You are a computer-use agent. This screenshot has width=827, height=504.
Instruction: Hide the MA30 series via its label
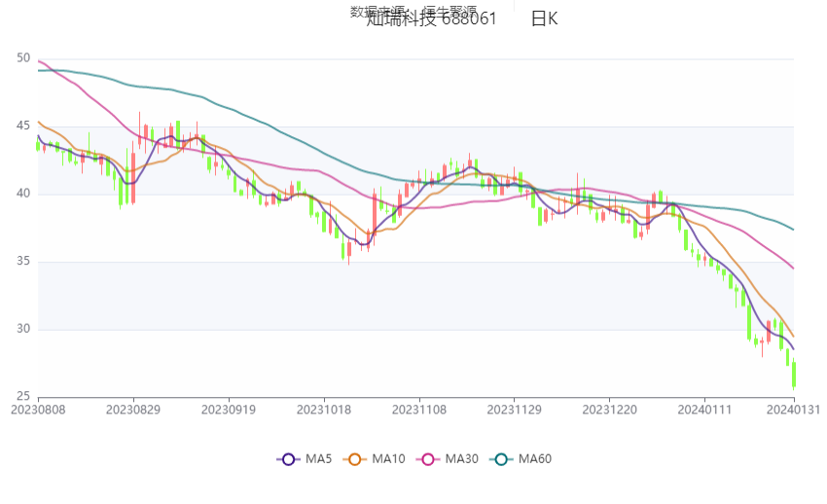pyautogui.click(x=461, y=459)
